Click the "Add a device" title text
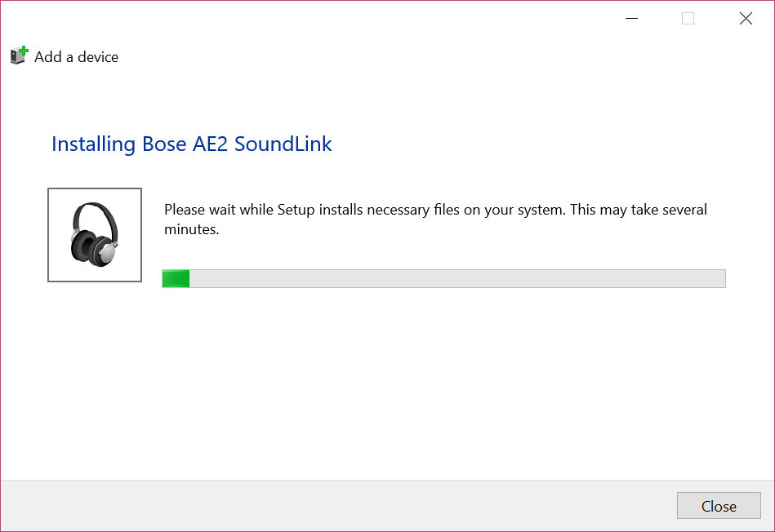 coord(76,57)
